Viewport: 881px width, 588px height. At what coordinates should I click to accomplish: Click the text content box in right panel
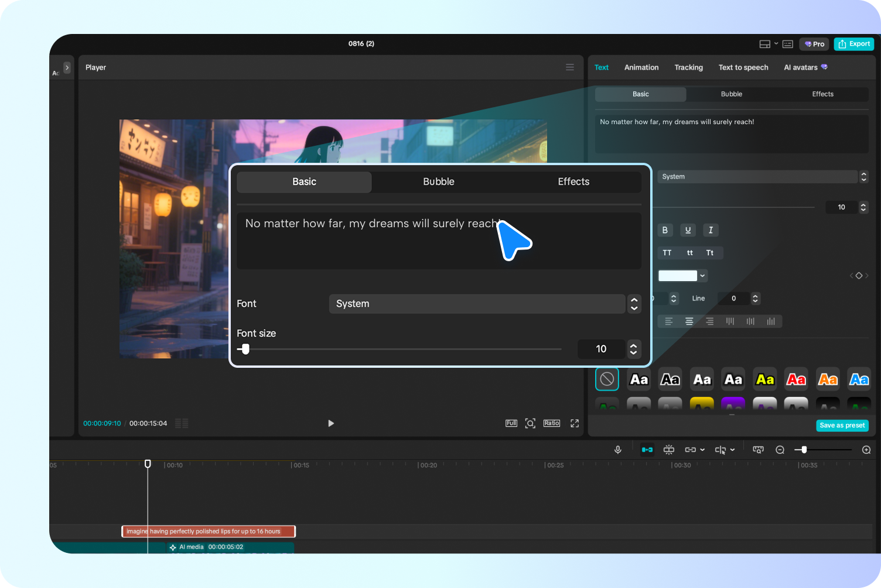pyautogui.click(x=732, y=134)
